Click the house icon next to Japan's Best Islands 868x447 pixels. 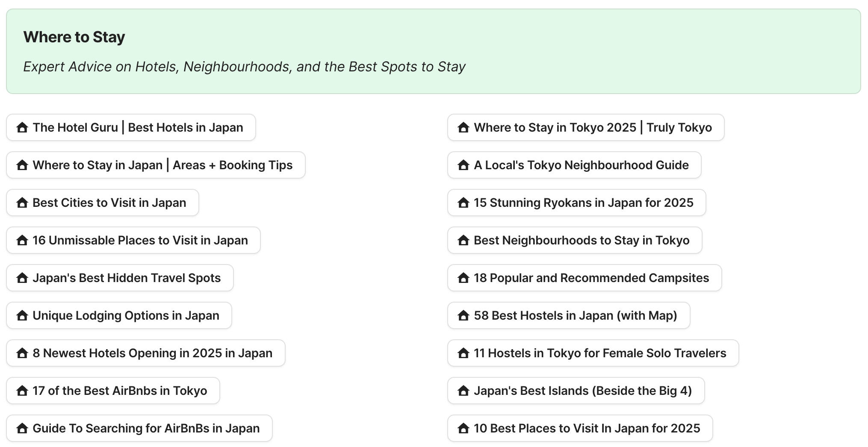(x=463, y=390)
